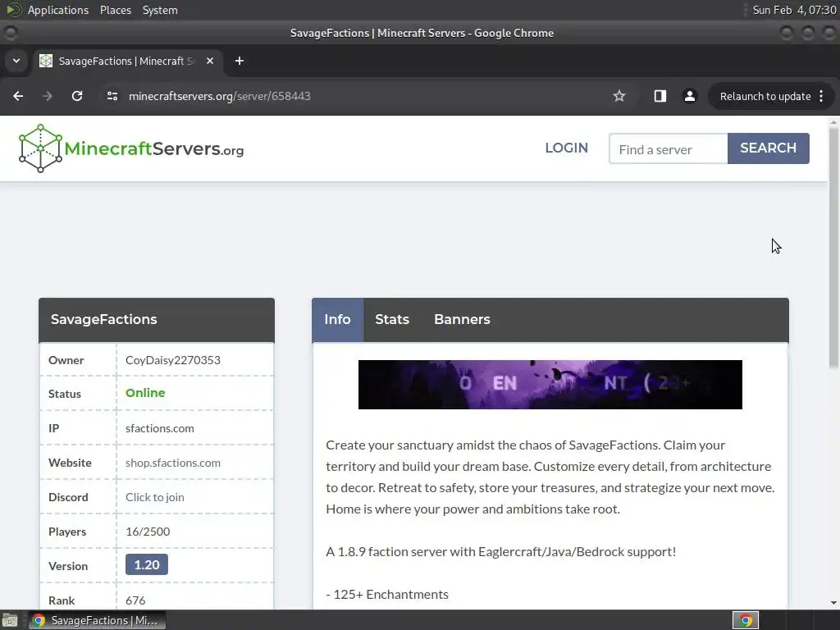The width and height of the screenshot is (840, 630).
Task: Click scrollbar down arrow
Action: click(x=833, y=603)
